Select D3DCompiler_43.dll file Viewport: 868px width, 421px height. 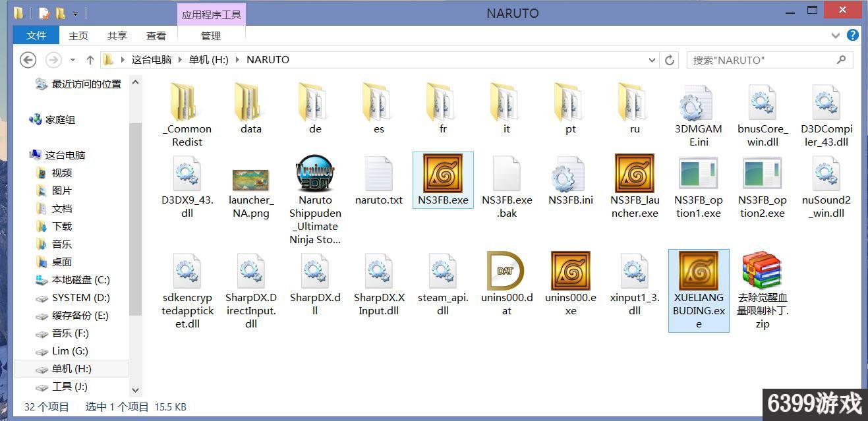click(x=826, y=116)
